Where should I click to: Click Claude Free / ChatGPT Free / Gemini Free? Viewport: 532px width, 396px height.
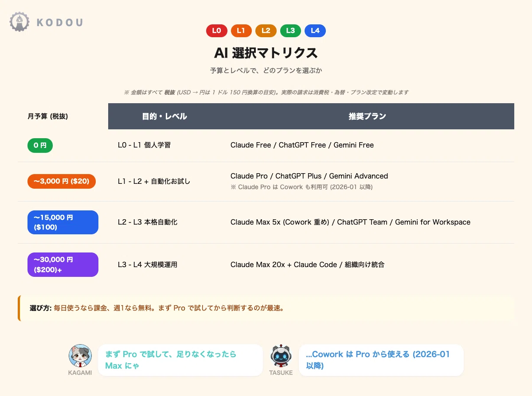tap(302, 145)
